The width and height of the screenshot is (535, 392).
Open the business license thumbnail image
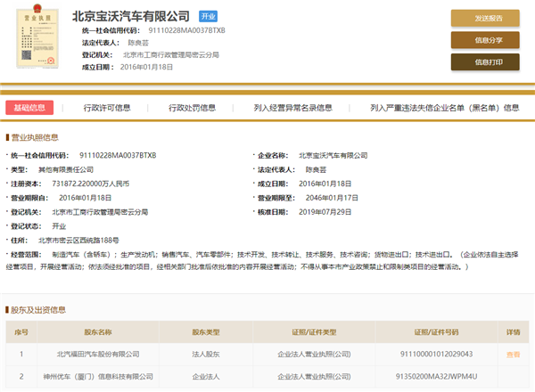[37, 37]
